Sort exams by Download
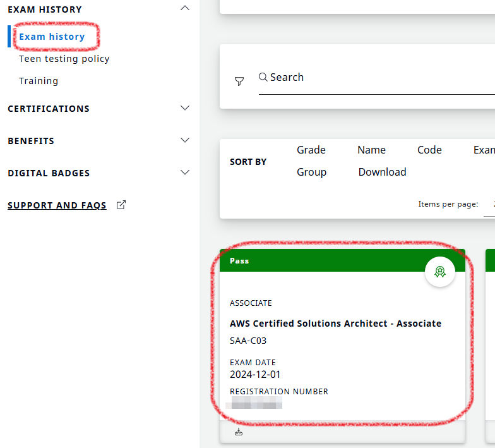Image resolution: width=495 pixels, height=448 pixels. (383, 172)
